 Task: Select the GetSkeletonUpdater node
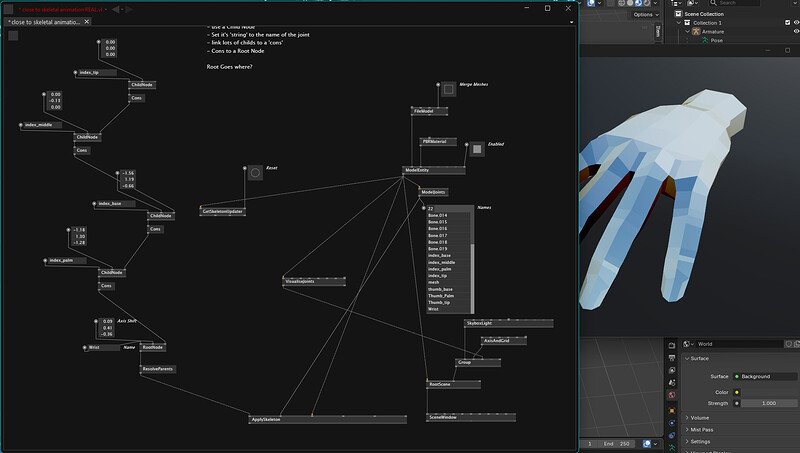pyautogui.click(x=222, y=211)
